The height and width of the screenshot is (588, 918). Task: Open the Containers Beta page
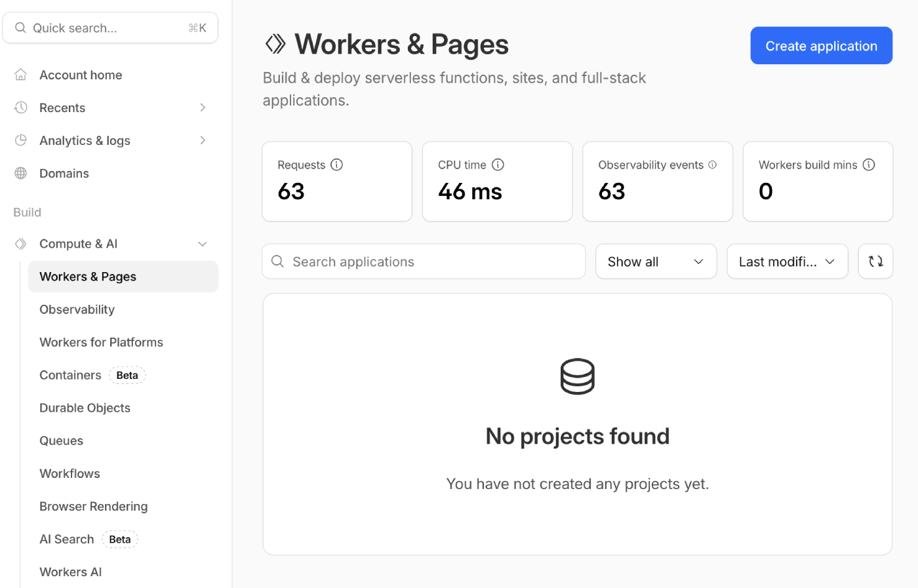coord(70,374)
